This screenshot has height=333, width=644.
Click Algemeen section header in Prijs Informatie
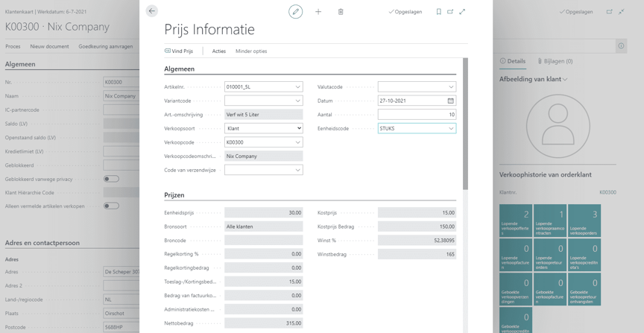pyautogui.click(x=180, y=69)
